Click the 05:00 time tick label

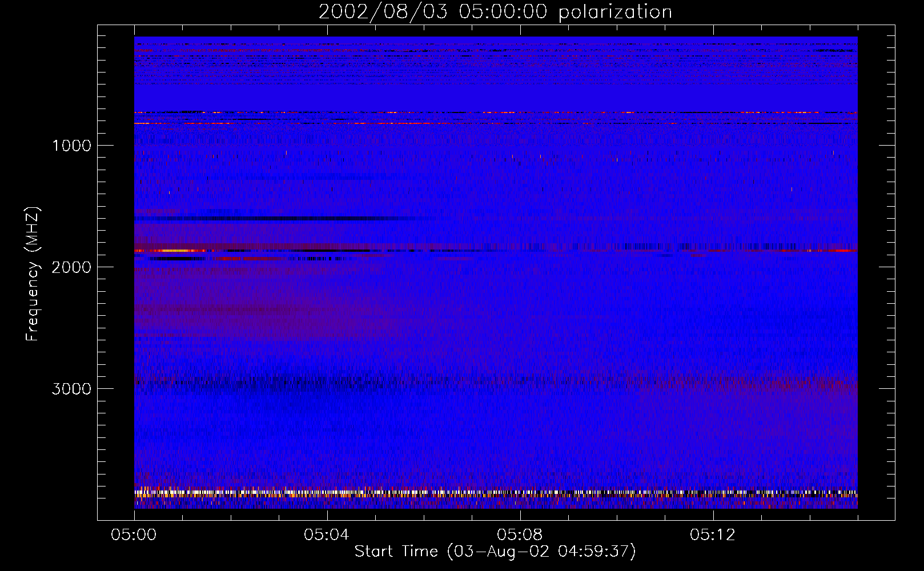pyautogui.click(x=134, y=535)
